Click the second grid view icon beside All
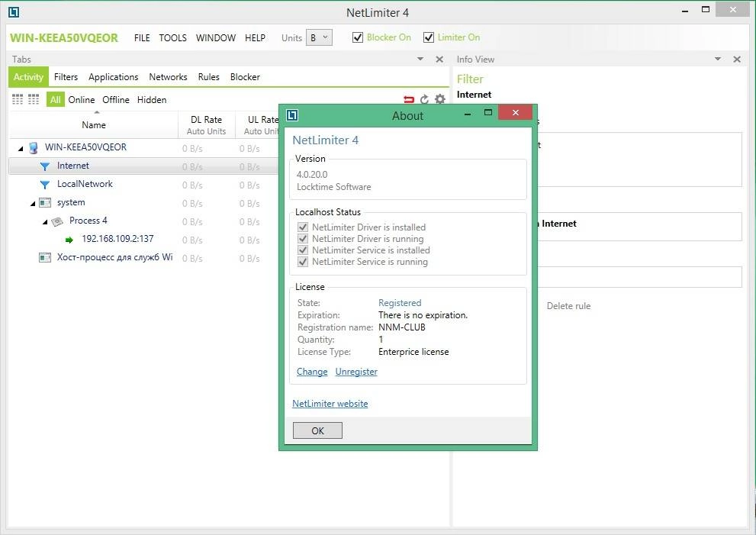The image size is (756, 535). (x=34, y=99)
